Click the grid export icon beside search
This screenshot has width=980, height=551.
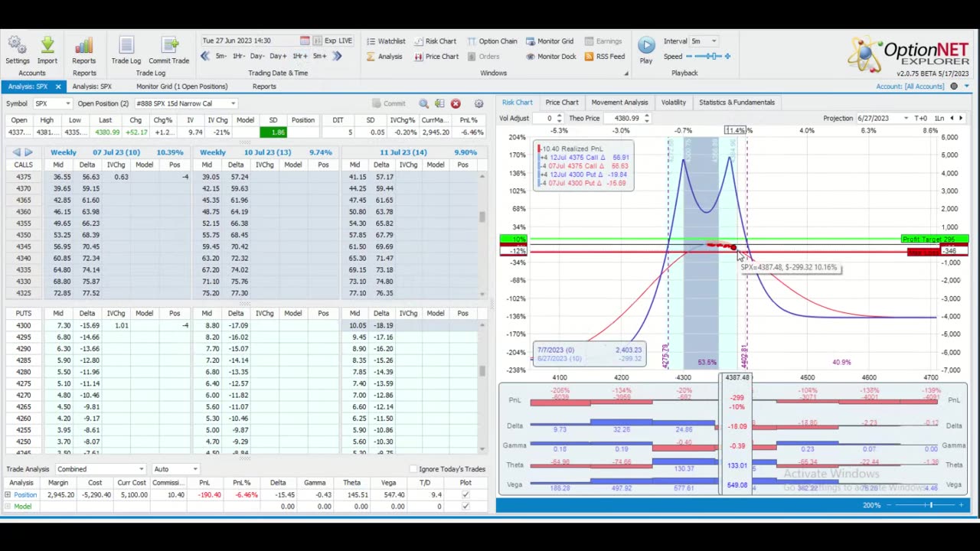pos(439,103)
